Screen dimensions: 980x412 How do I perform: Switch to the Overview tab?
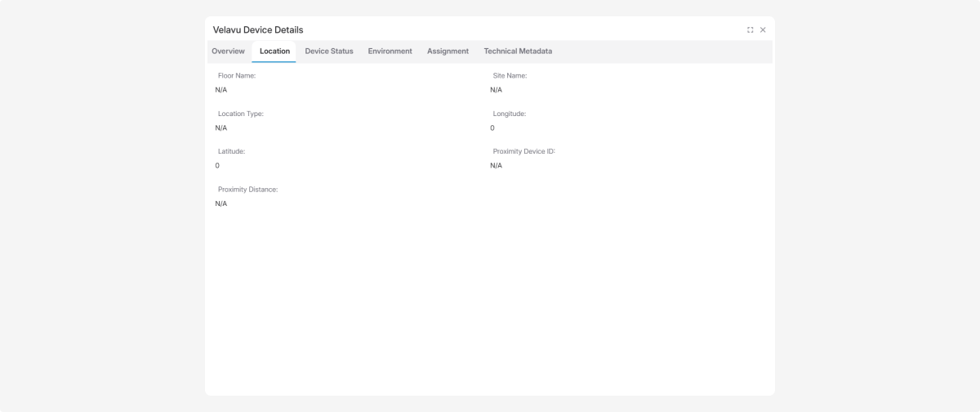point(228,51)
